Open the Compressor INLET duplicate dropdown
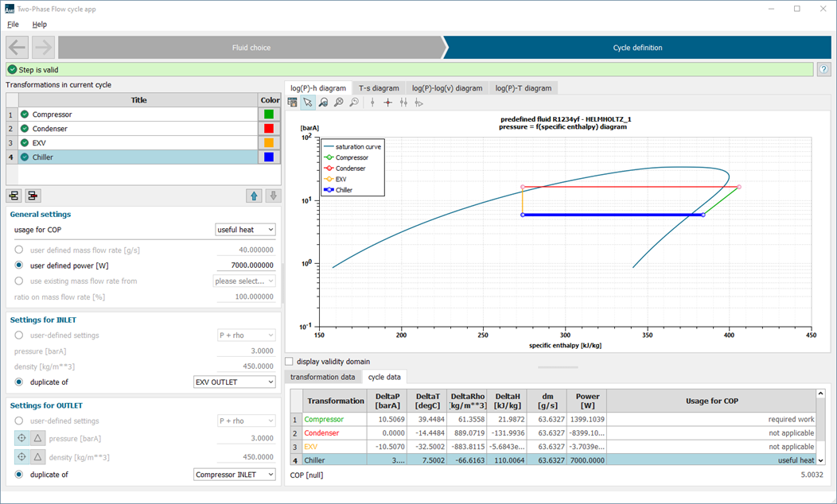 (x=234, y=475)
